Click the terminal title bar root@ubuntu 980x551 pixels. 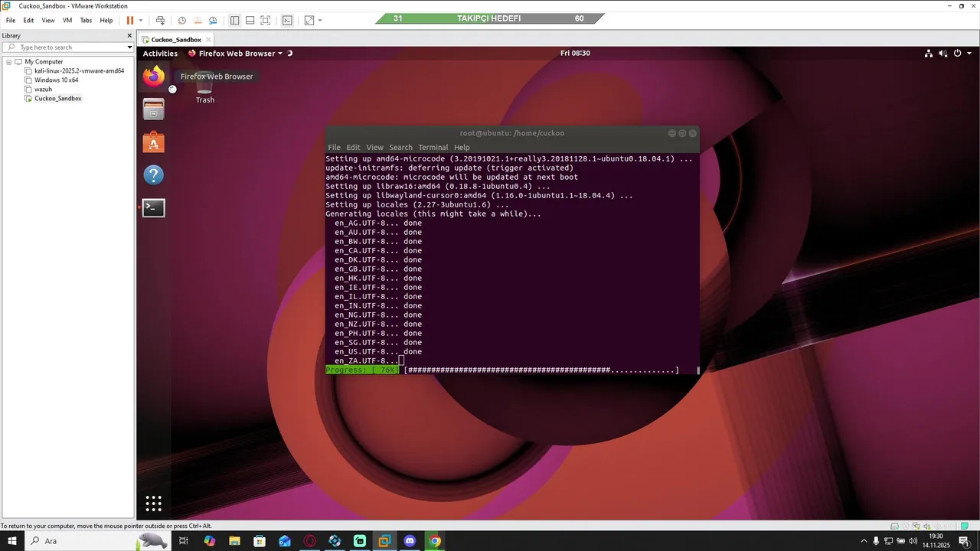[x=511, y=133]
